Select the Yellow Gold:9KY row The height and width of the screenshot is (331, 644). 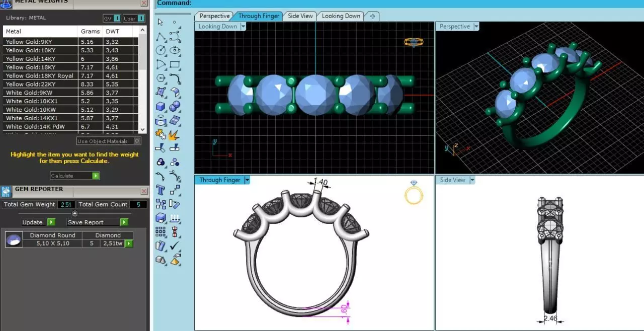point(71,42)
